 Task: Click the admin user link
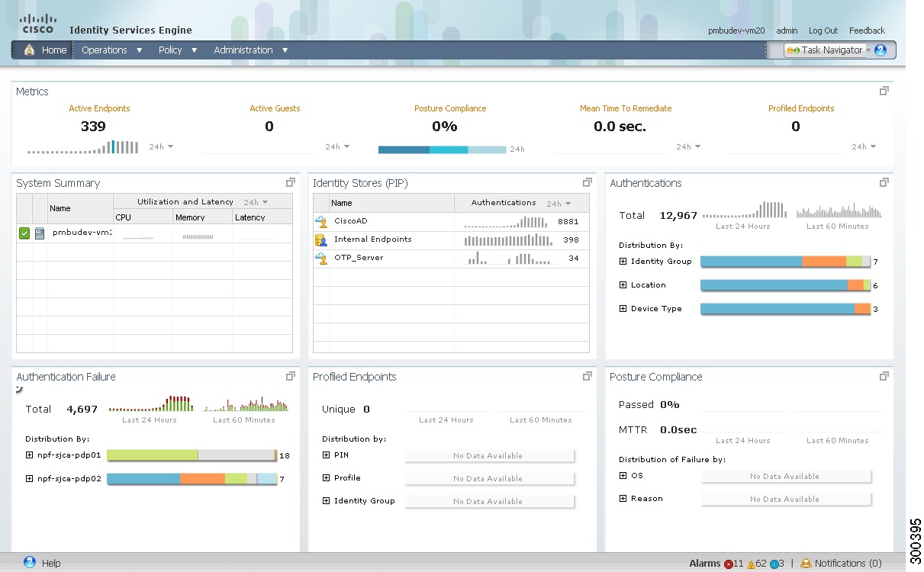click(787, 31)
